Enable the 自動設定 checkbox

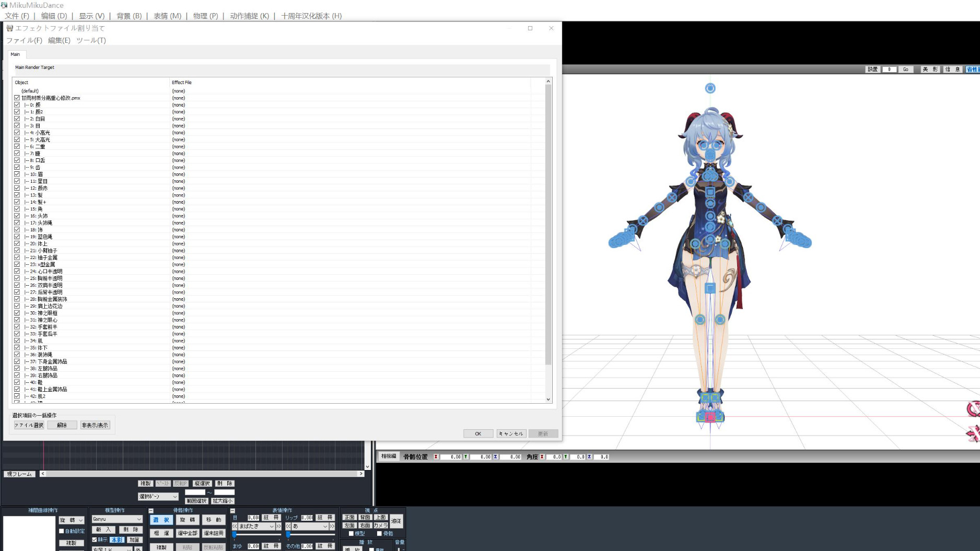62,531
